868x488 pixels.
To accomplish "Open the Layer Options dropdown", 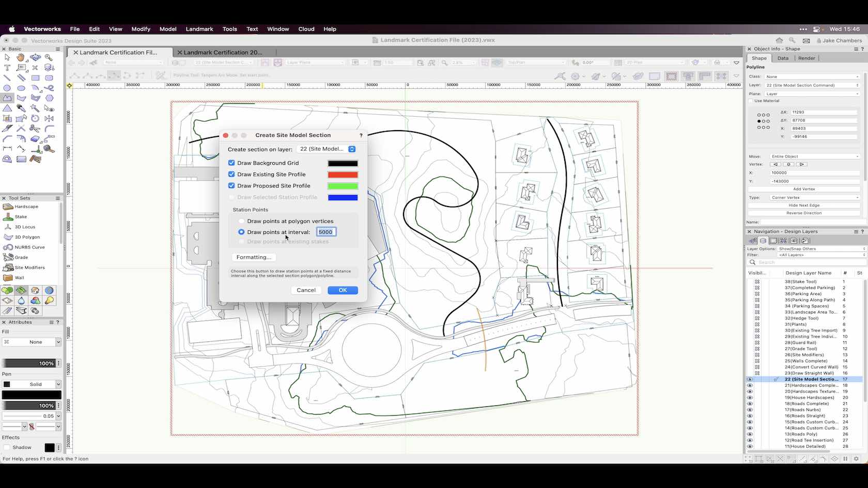I will pyautogui.click(x=821, y=249).
